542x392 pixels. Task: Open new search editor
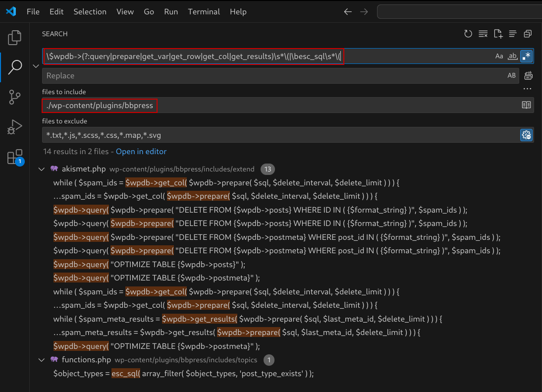pos(498,34)
